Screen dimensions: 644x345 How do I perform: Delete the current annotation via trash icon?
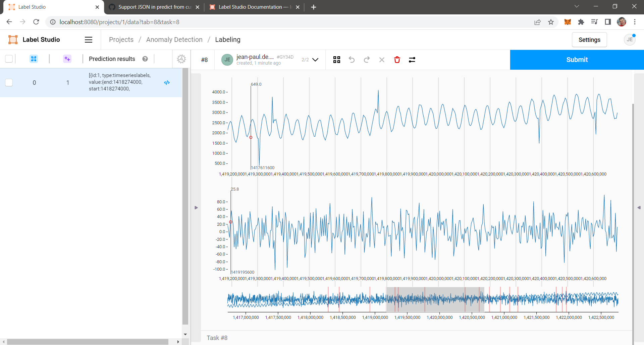(397, 60)
